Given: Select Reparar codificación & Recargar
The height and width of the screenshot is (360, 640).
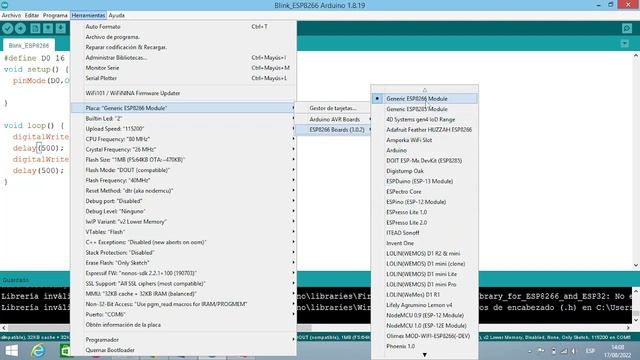Looking at the screenshot, I should [x=183, y=47].
